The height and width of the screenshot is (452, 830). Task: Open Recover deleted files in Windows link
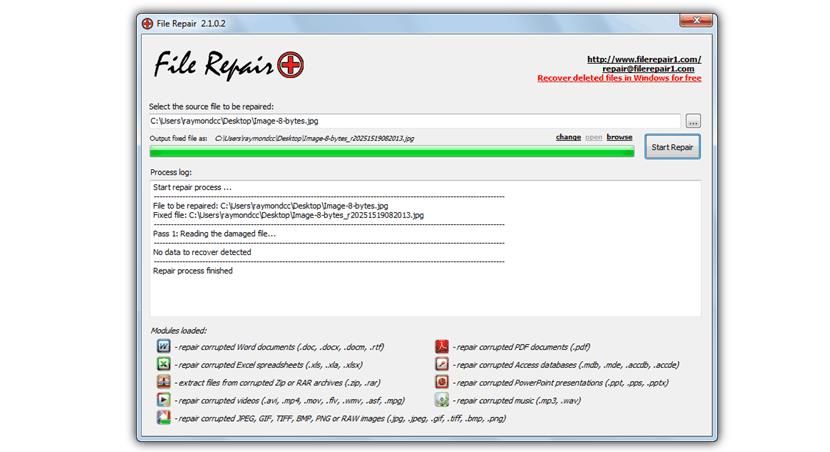point(619,78)
